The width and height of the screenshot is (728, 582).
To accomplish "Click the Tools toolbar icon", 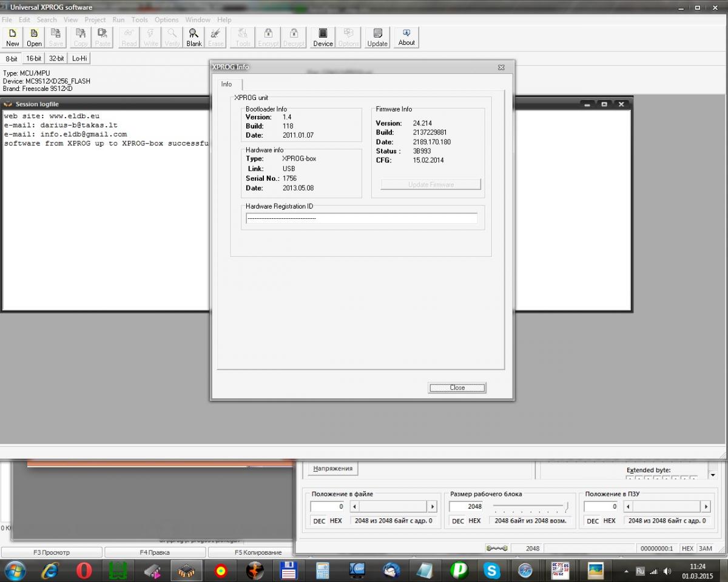I will (243, 38).
